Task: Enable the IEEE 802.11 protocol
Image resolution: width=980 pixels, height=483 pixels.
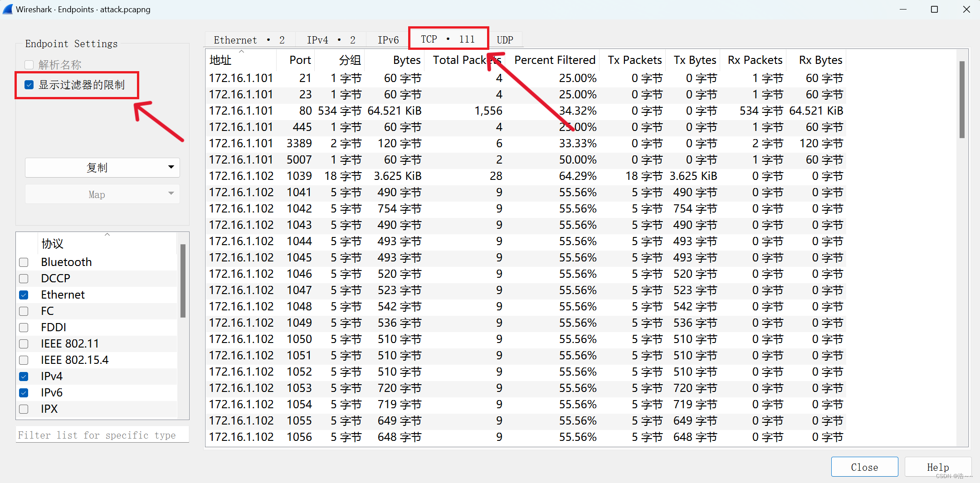Action: tap(24, 343)
